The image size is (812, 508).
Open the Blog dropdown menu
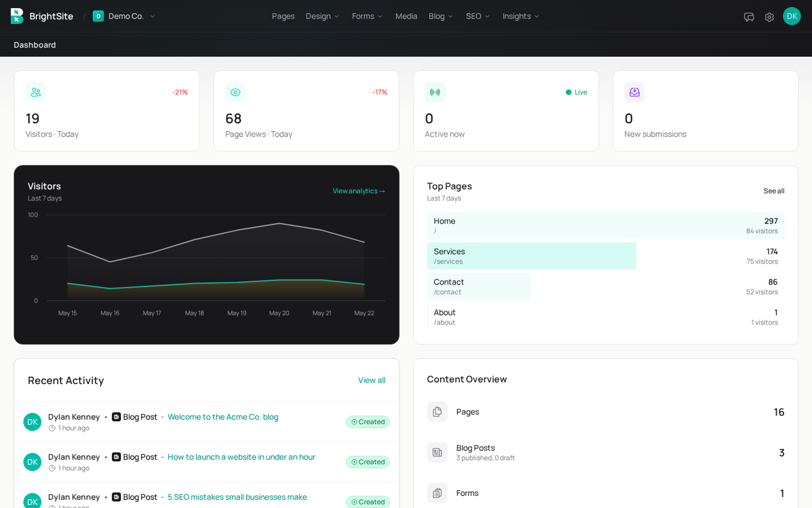(x=441, y=16)
